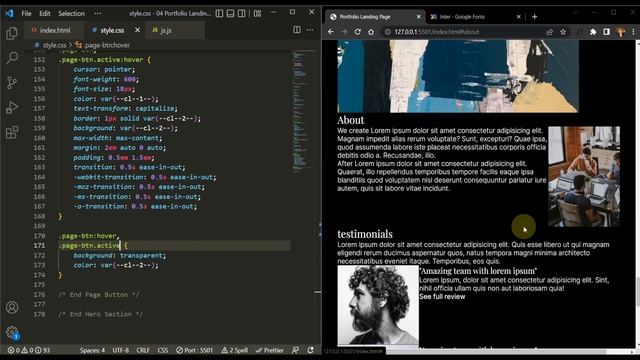The image size is (640, 360).
Task: Open Run and Debug view
Action: pyautogui.click(x=12, y=107)
